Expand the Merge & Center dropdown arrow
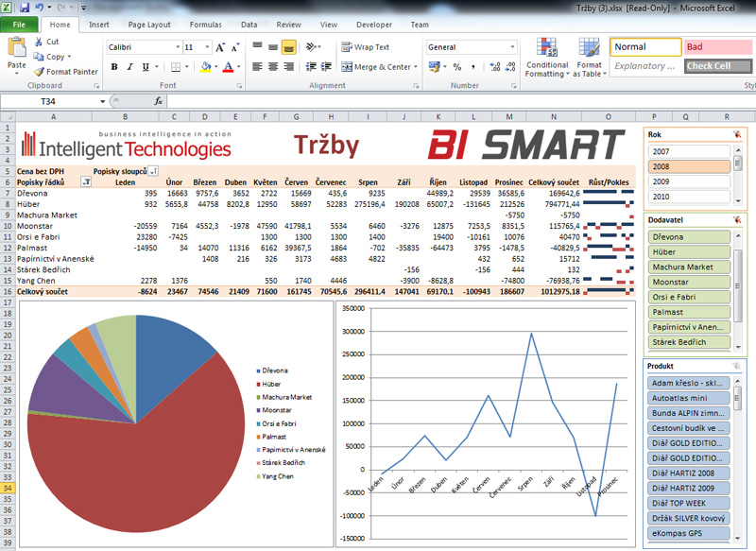 click(415, 67)
